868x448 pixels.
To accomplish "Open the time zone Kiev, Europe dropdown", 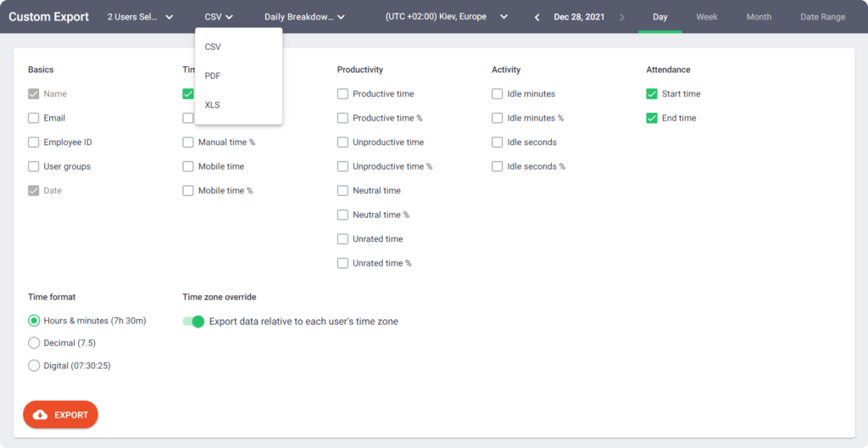I will [446, 17].
